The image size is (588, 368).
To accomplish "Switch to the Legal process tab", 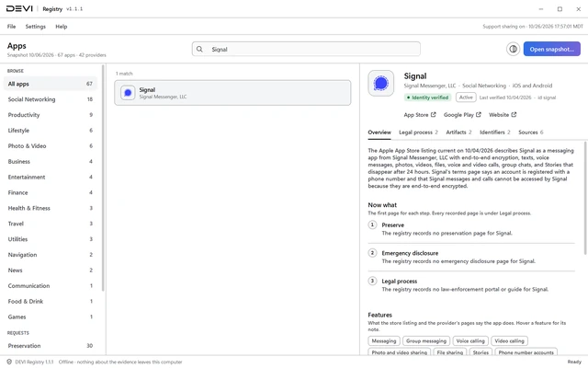I will 418,132.
